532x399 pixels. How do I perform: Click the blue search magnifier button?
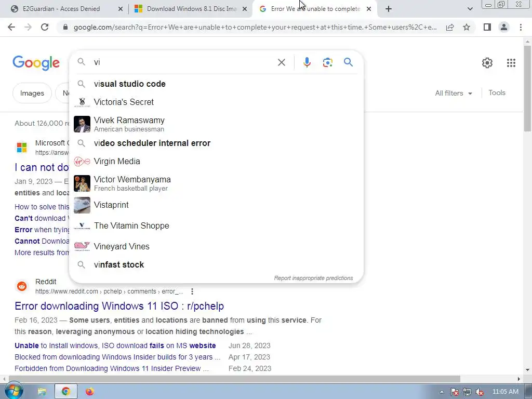[348, 62]
